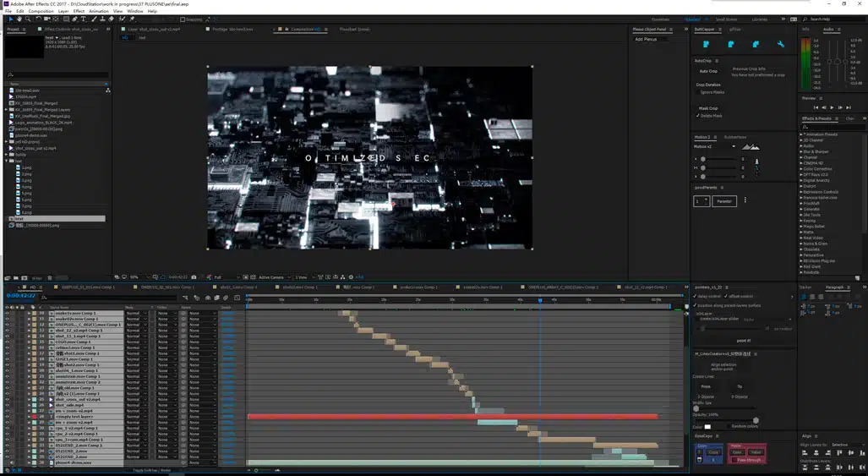Screen dimensions: 868x476
Task: Toggle the Delete Mask checkbox
Action: tap(698, 115)
